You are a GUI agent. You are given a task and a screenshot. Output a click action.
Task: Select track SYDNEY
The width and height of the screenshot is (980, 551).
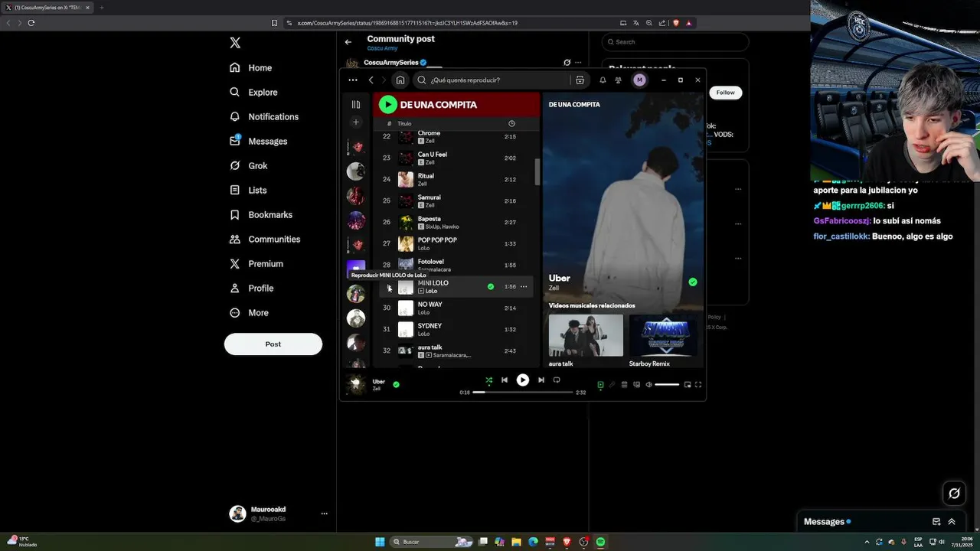click(458, 329)
